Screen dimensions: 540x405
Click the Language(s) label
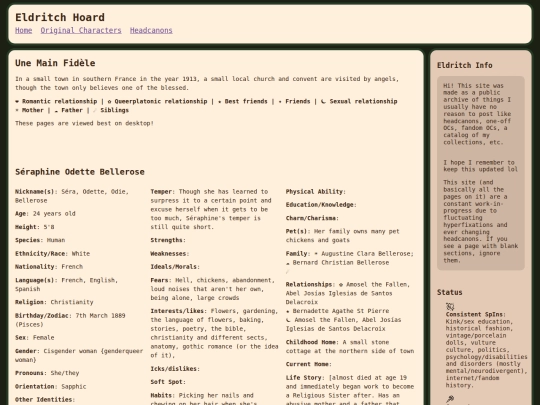pos(36,280)
